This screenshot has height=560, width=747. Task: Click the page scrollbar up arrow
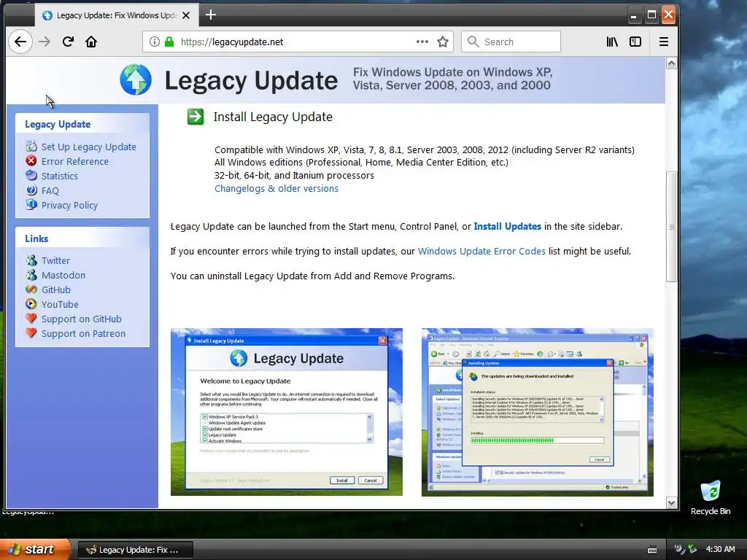[x=671, y=63]
